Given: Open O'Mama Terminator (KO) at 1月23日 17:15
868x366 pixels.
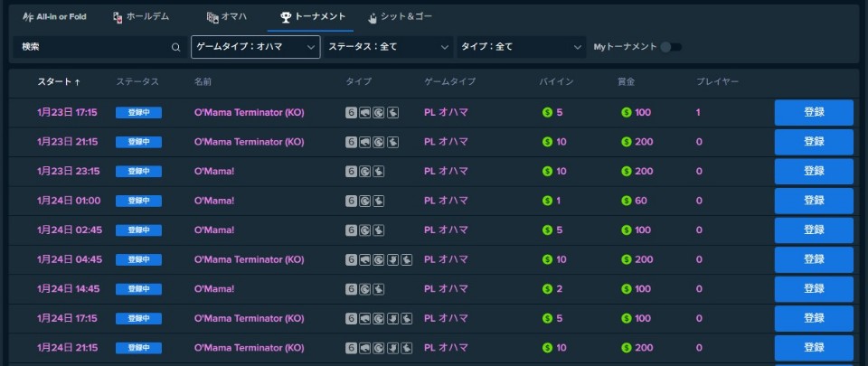Looking at the screenshot, I should tap(250, 113).
